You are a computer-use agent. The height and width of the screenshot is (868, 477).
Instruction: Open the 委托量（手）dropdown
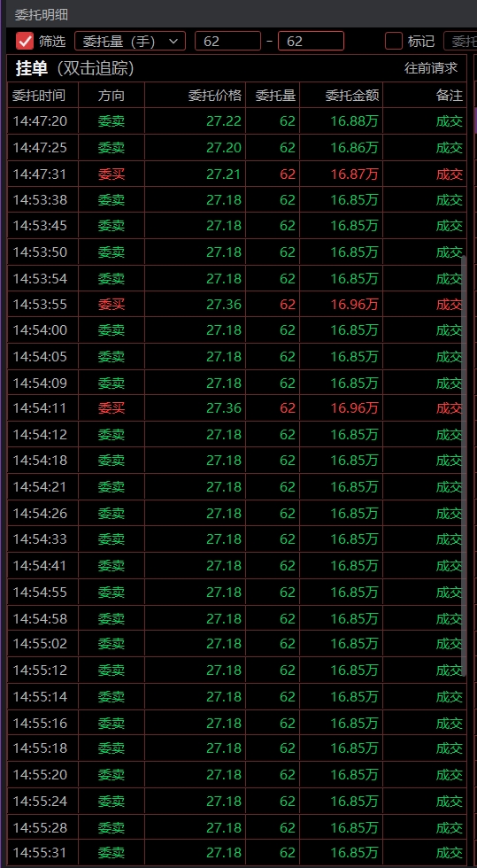pos(130,41)
